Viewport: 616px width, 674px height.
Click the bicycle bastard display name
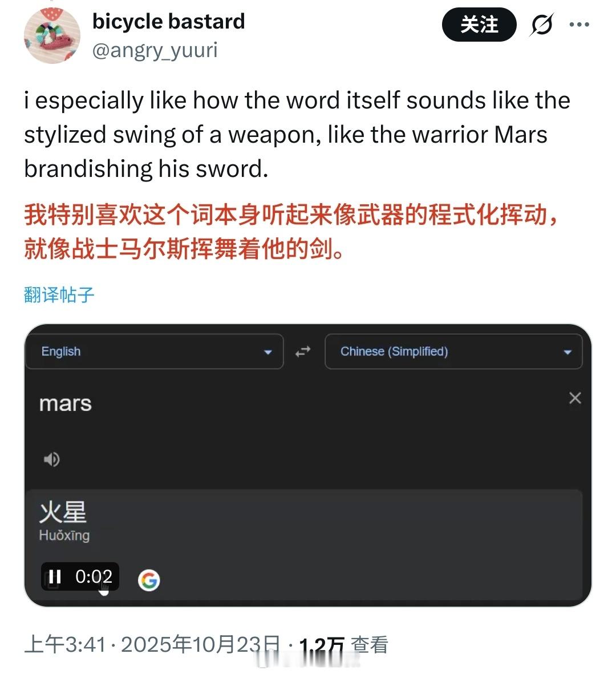pos(168,22)
